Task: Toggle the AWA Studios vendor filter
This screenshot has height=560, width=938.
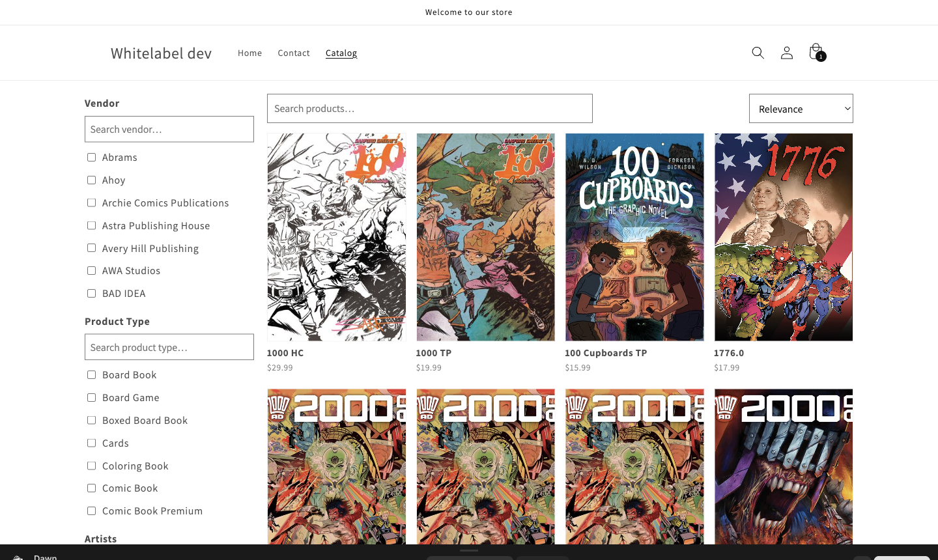Action: (92, 271)
